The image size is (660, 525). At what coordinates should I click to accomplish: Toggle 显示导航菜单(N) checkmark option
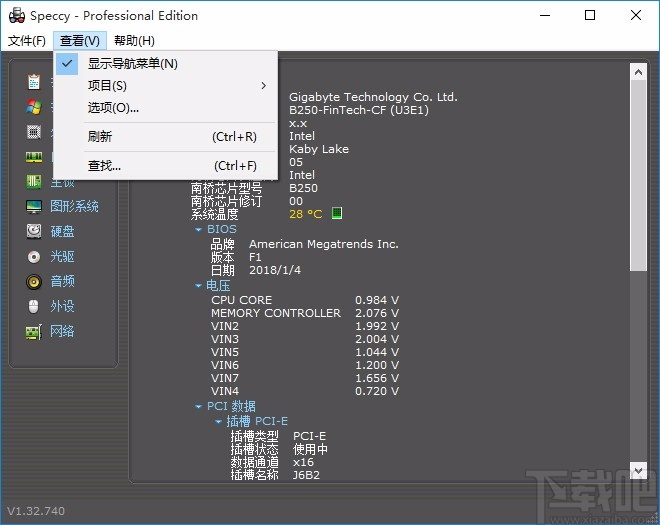pos(165,64)
